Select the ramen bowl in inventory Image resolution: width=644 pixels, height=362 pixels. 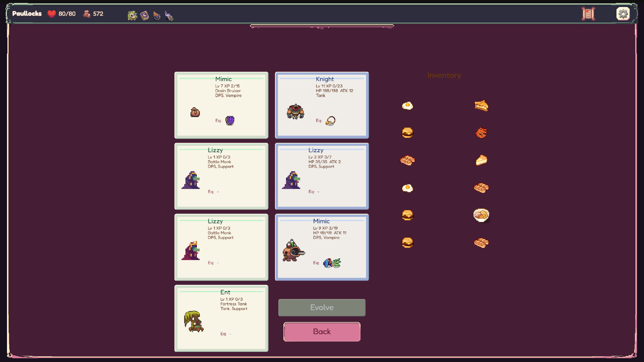pos(481,215)
